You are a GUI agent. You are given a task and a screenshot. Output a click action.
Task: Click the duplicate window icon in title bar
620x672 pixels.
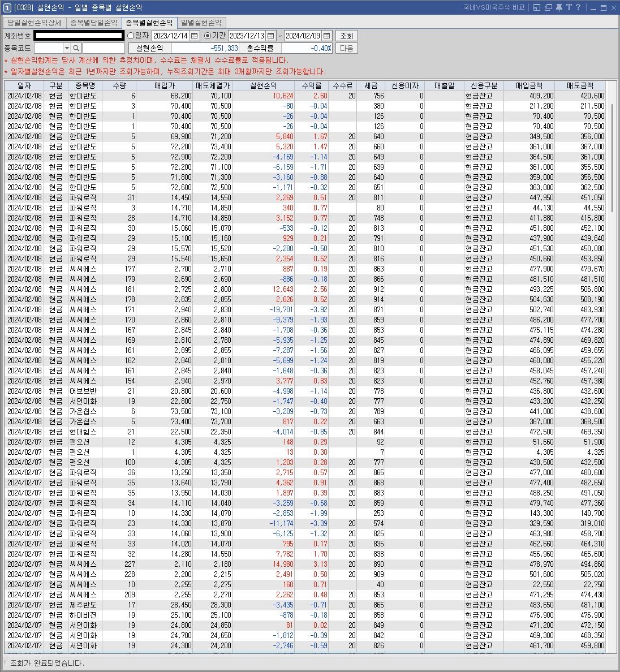click(x=548, y=7)
